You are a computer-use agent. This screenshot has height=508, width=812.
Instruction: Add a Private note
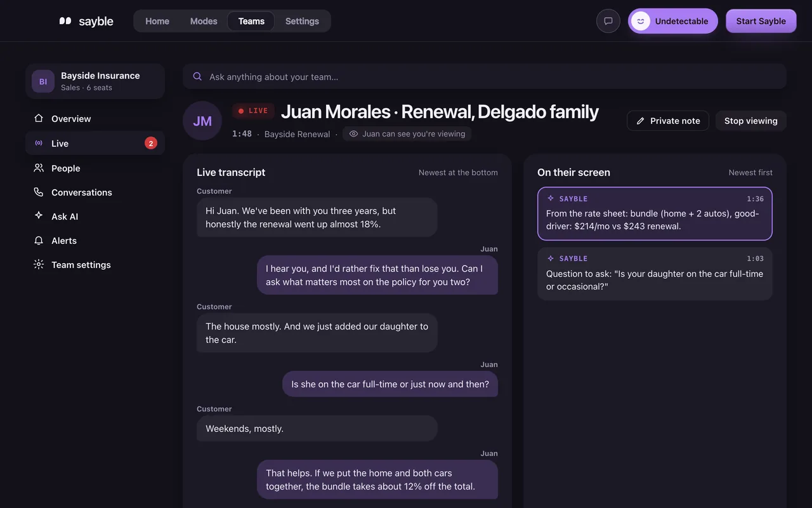click(668, 121)
